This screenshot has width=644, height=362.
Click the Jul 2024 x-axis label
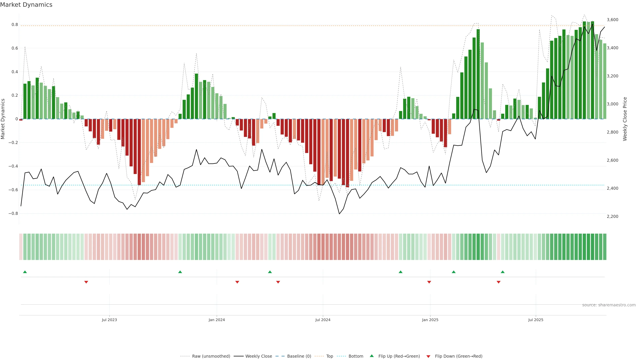click(x=323, y=320)
